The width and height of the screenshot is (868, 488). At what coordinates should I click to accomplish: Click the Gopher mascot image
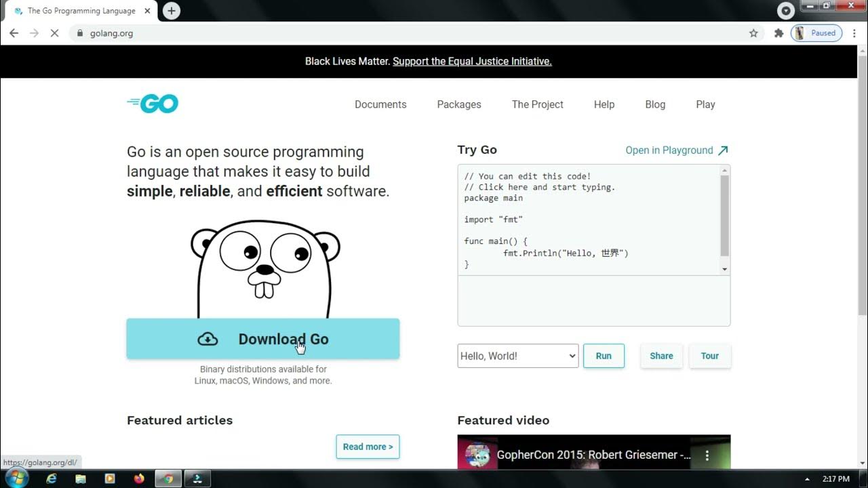(265, 268)
